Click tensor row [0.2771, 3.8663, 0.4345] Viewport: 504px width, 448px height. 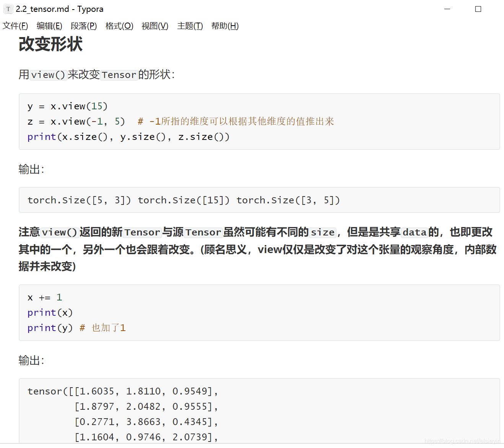146,422
